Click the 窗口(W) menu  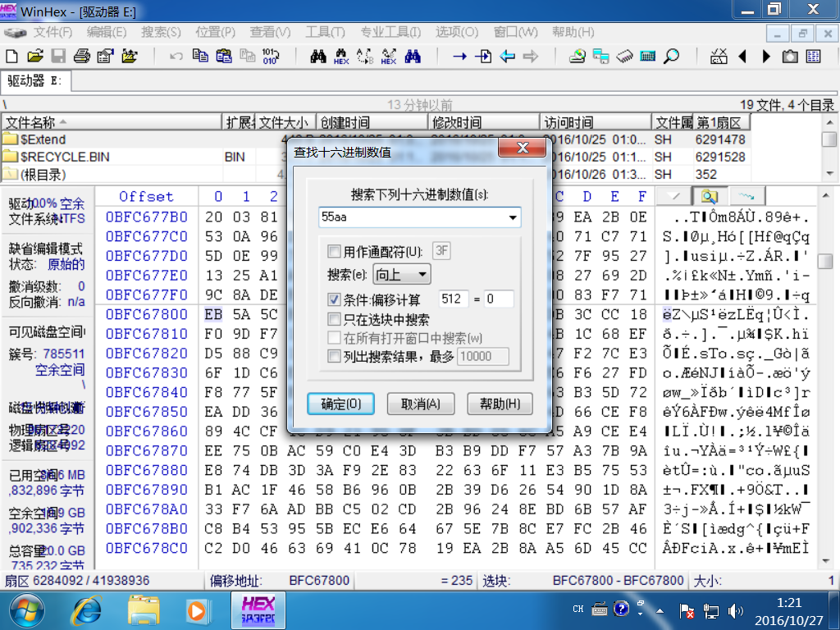[x=515, y=32]
